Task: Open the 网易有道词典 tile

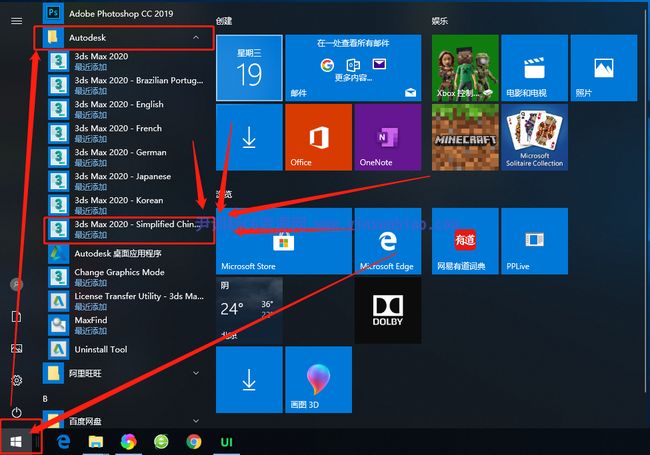Action: point(465,241)
